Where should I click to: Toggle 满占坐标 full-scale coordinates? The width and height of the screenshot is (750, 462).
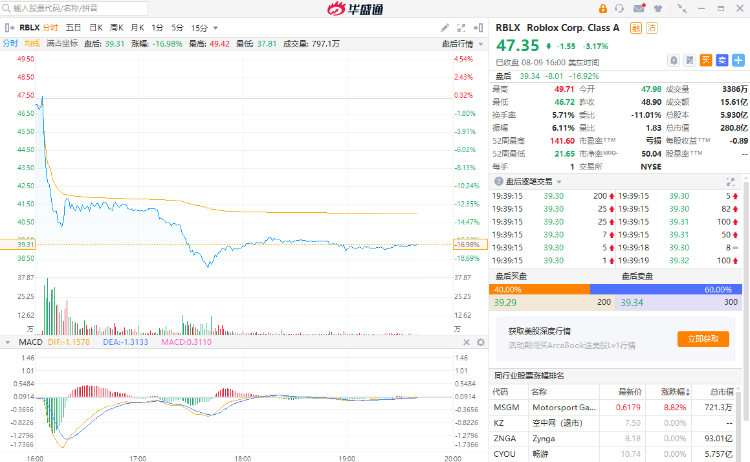pos(62,44)
